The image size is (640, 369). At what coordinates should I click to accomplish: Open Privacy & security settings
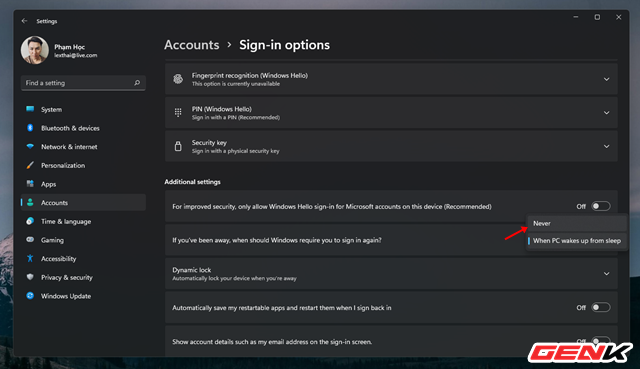point(83,278)
